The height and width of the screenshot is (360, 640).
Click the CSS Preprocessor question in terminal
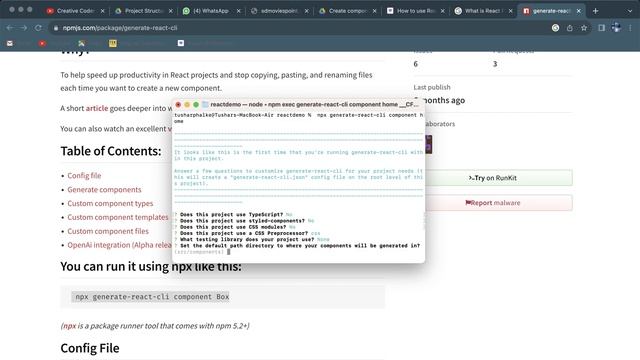coord(247,233)
